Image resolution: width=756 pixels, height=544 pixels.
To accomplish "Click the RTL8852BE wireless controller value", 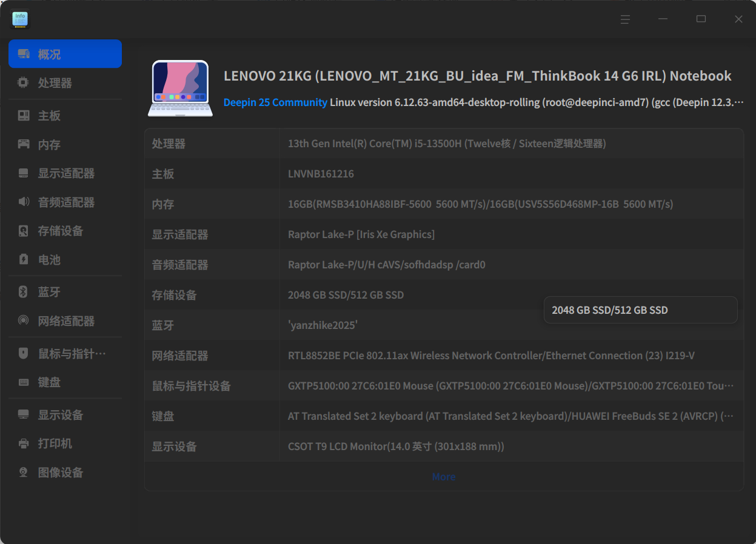I will click(x=491, y=356).
